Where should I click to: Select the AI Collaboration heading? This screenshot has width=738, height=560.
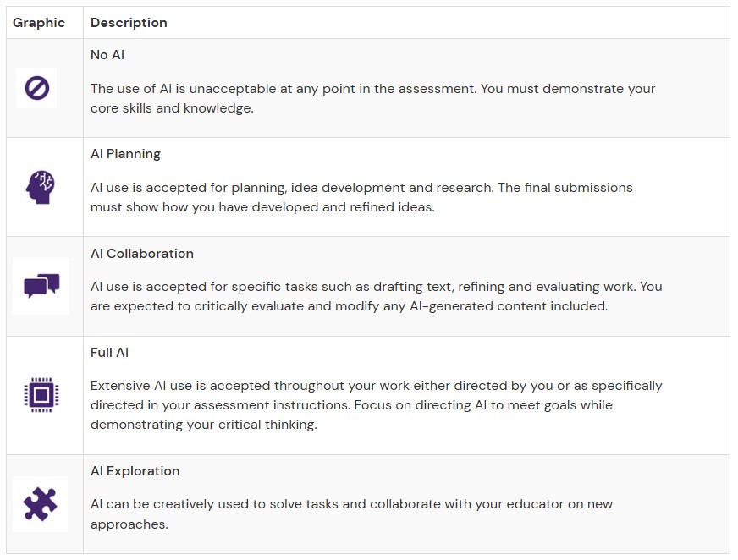(142, 254)
